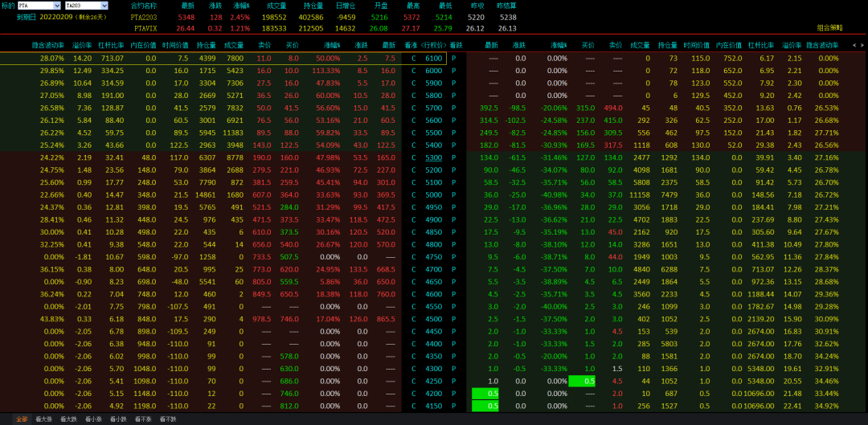Click the 行权价 column header
Image resolution: width=868 pixels, height=425 pixels.
(x=432, y=46)
